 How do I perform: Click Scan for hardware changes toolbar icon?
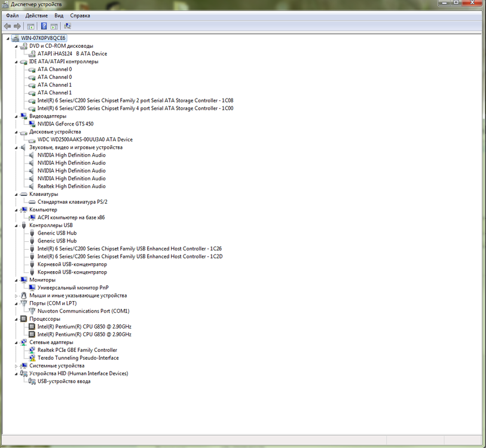coord(68,26)
